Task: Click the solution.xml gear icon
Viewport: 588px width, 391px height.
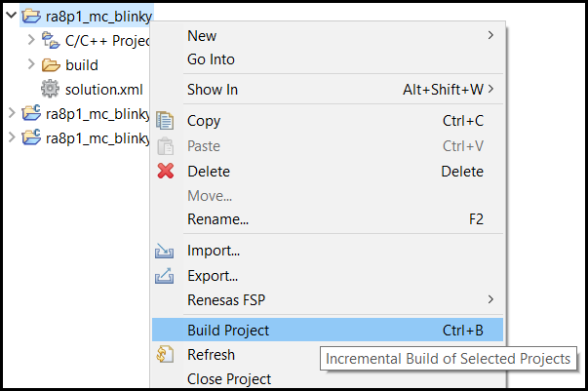Action: 50,89
